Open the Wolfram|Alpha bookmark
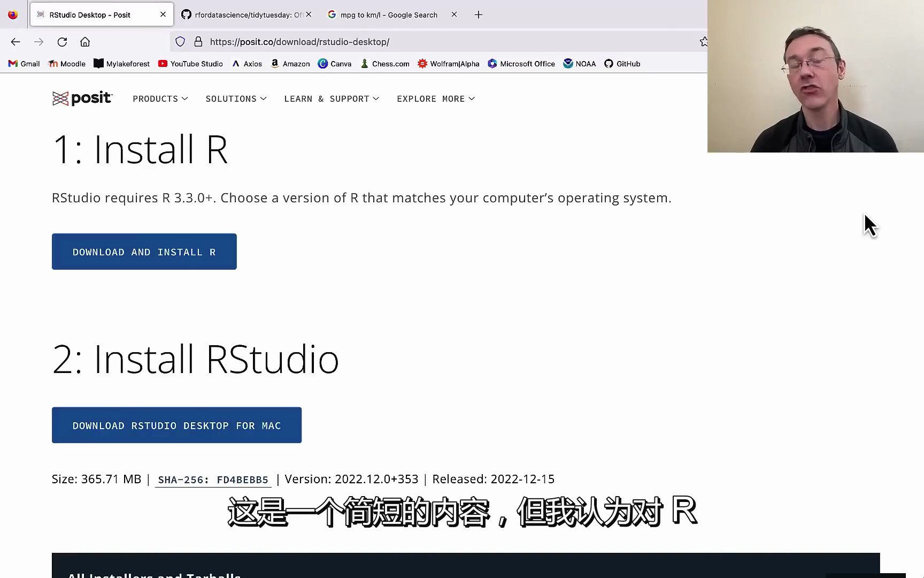The width and height of the screenshot is (924, 578). click(x=449, y=64)
